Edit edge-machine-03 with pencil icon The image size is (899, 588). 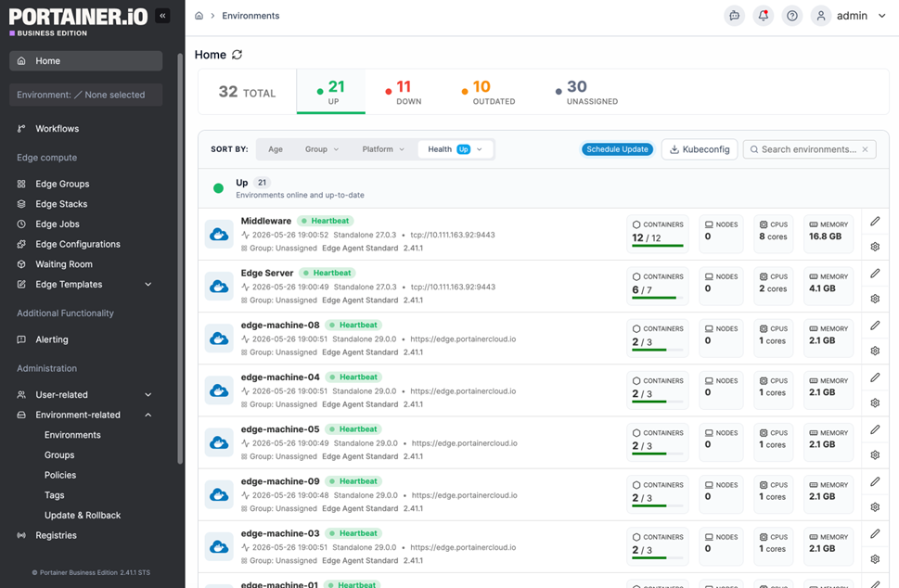tap(875, 535)
